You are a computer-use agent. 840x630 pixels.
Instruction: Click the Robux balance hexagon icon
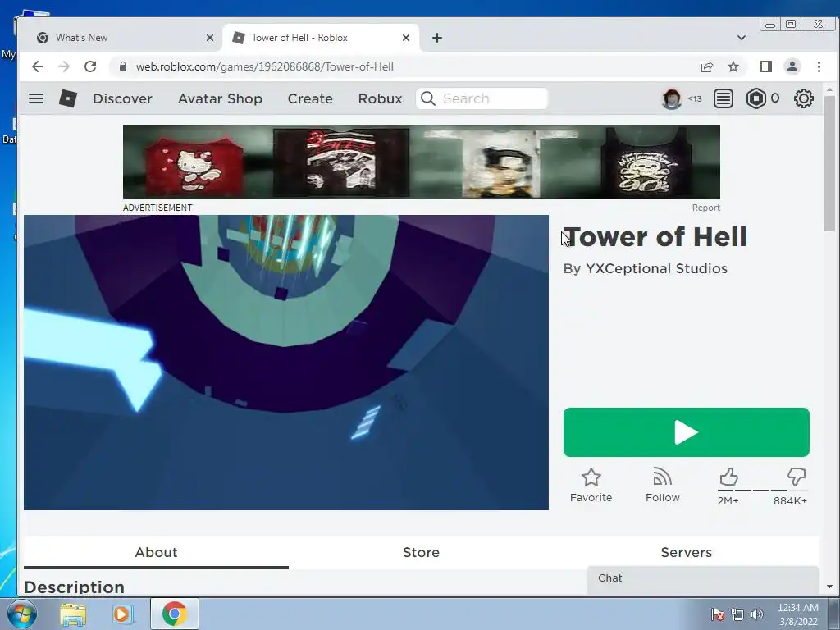tap(756, 98)
